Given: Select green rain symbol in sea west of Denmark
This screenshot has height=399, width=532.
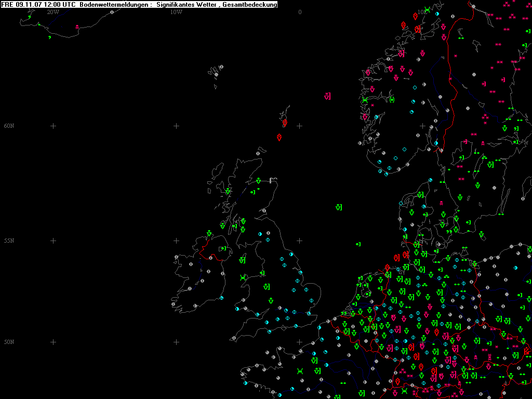Looking at the screenshot, I should tap(358, 244).
